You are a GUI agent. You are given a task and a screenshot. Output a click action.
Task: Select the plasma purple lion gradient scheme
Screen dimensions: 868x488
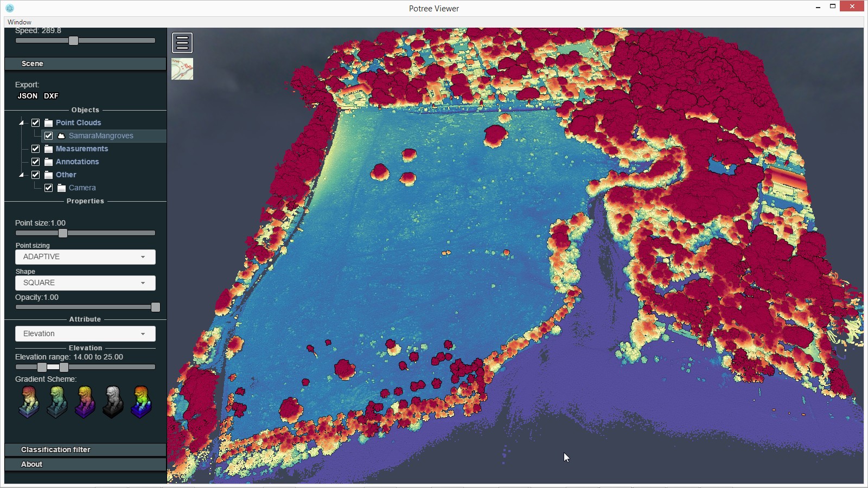pyautogui.click(x=85, y=402)
